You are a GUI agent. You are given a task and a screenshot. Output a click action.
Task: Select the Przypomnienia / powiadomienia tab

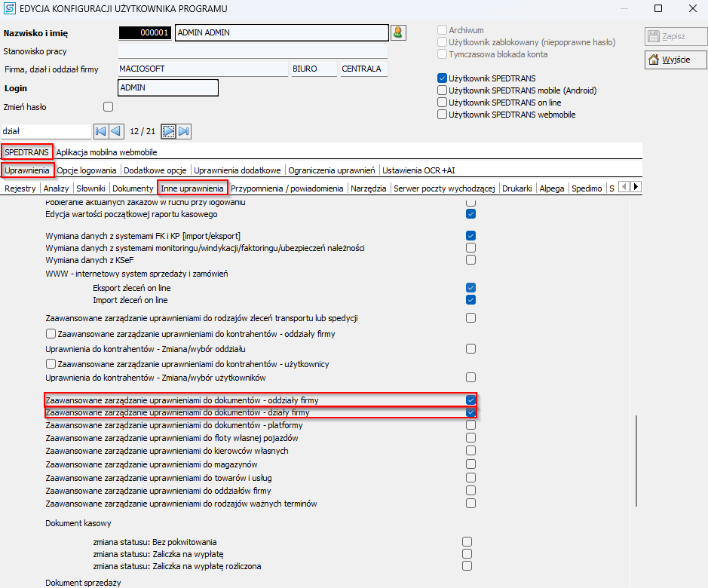tap(287, 188)
